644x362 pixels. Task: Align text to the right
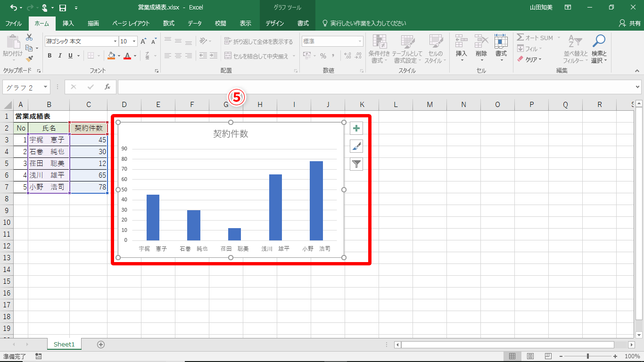[189, 56]
